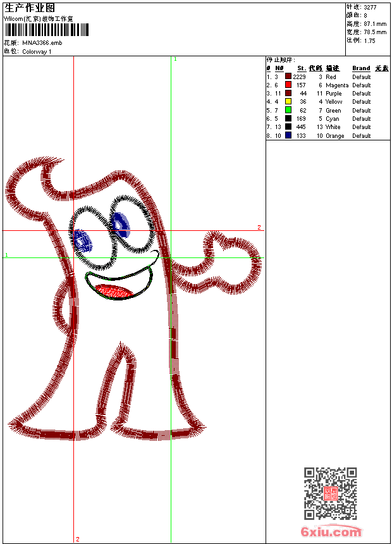
Task: Click the Purple description text
Action: [x=334, y=94]
